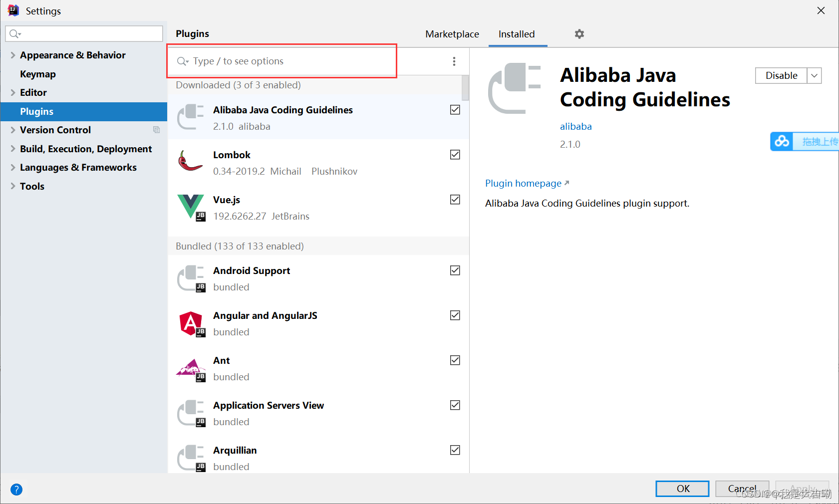839x504 pixels.
Task: Uncheck the Lombok plugin checkbox
Action: pos(455,155)
